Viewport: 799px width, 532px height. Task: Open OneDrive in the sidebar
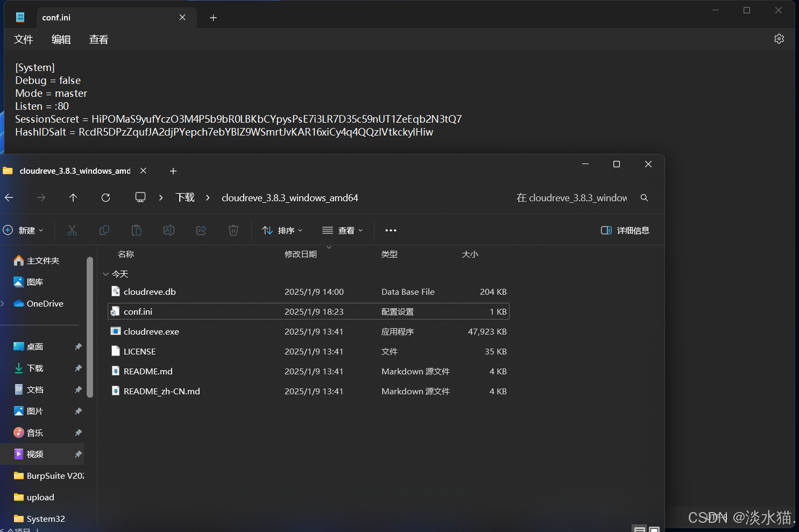tap(39, 303)
